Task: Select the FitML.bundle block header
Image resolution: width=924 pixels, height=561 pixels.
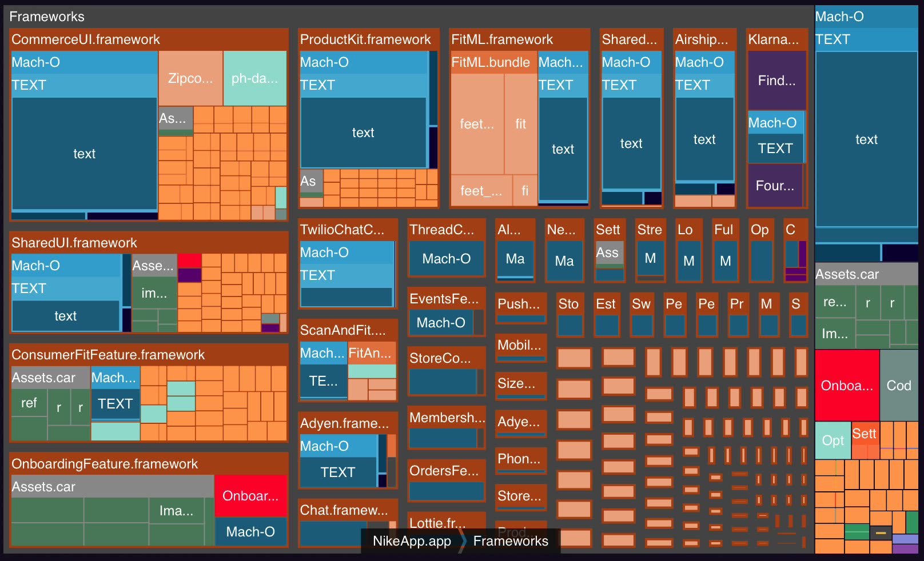Action: point(493,62)
